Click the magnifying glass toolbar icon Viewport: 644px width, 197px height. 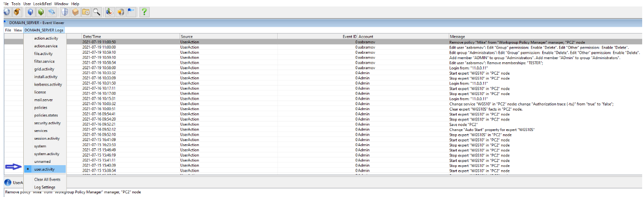pos(97,12)
